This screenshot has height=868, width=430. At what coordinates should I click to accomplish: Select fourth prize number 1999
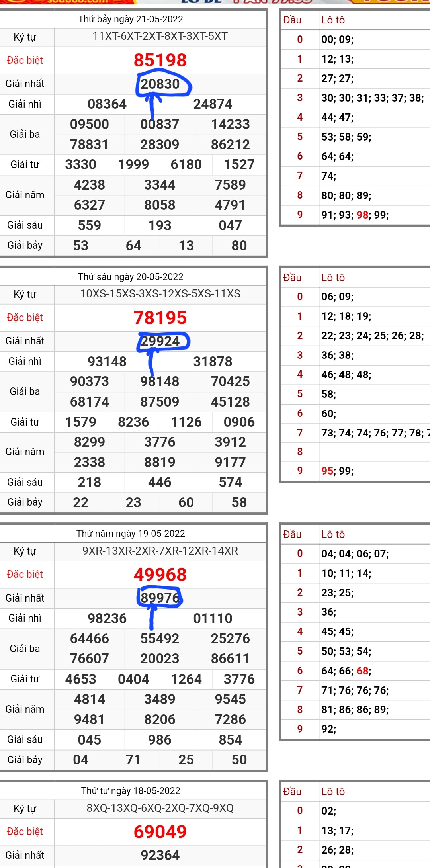point(133,164)
